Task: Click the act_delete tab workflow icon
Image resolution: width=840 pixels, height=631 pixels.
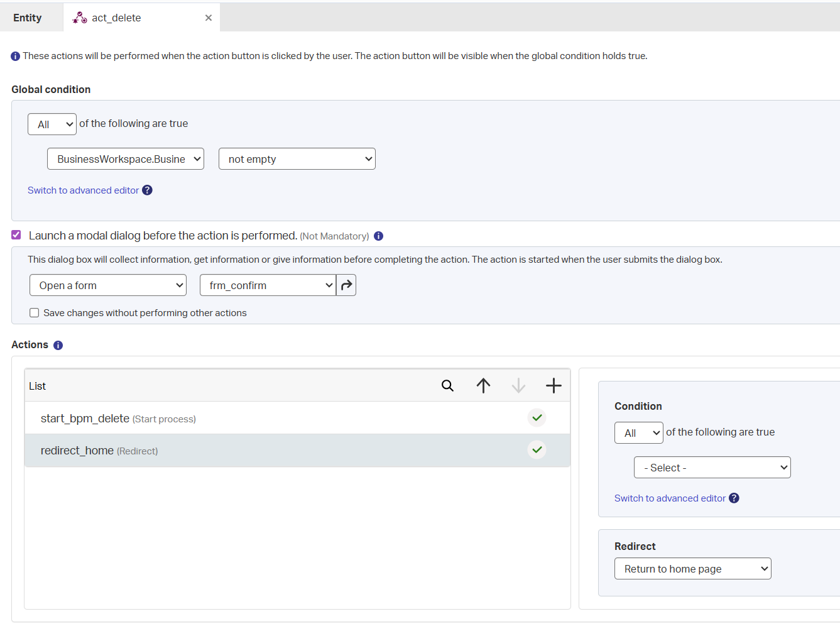Action: point(80,18)
